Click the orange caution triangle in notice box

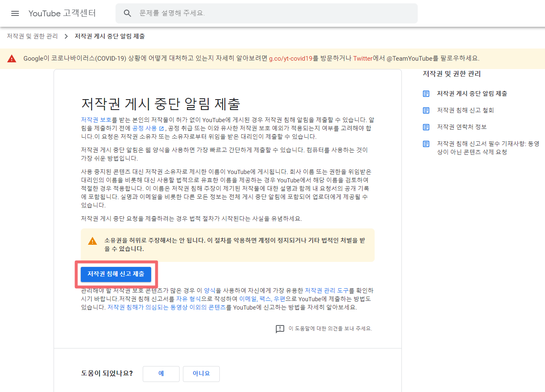93,241
